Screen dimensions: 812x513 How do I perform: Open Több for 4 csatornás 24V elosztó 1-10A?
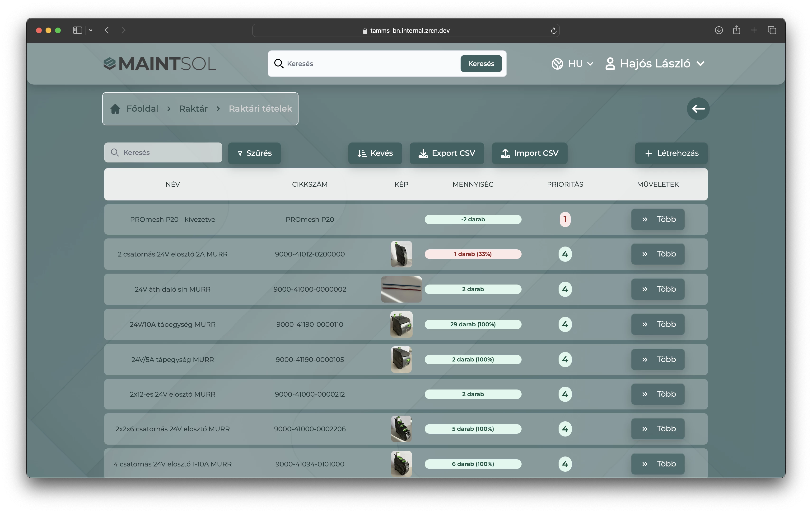[x=658, y=464]
